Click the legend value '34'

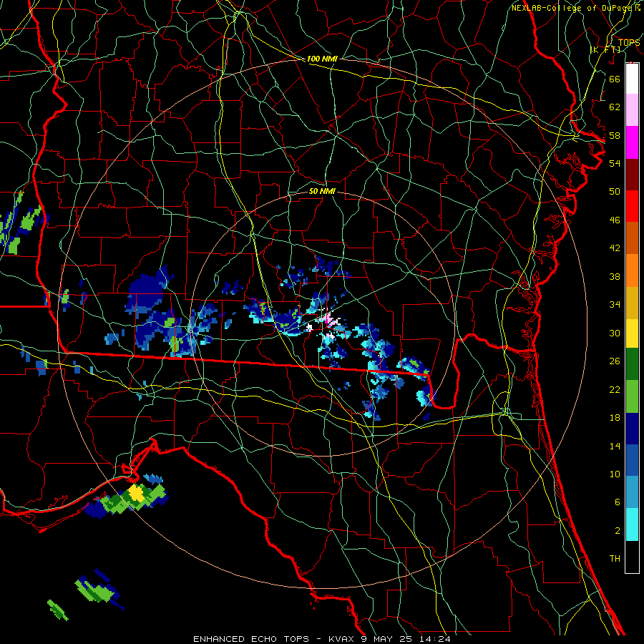click(x=615, y=304)
